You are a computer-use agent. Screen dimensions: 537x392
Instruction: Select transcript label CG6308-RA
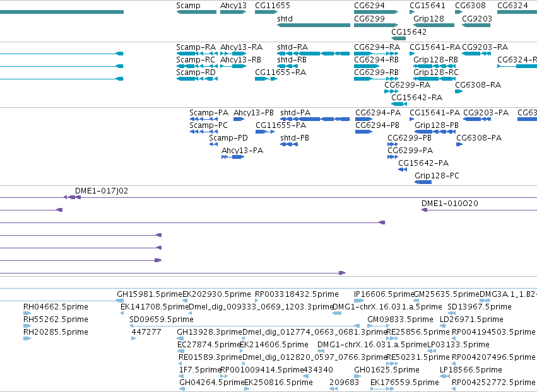tap(478, 85)
